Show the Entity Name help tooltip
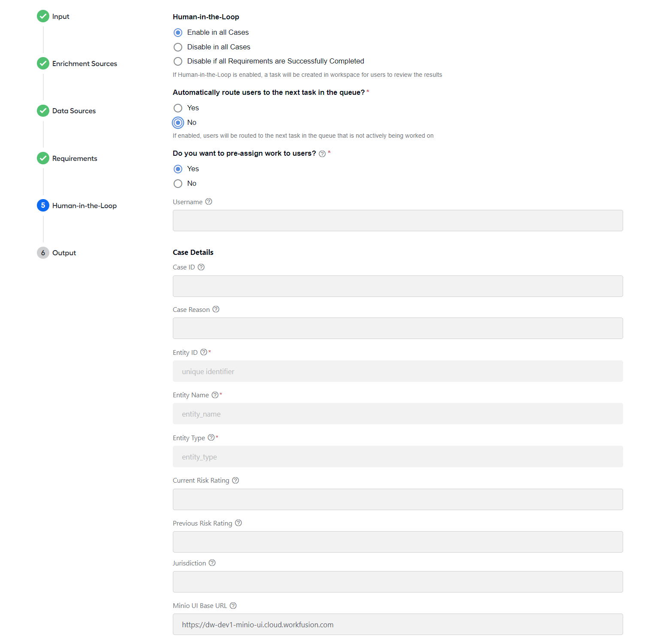648x644 pixels. tap(215, 395)
